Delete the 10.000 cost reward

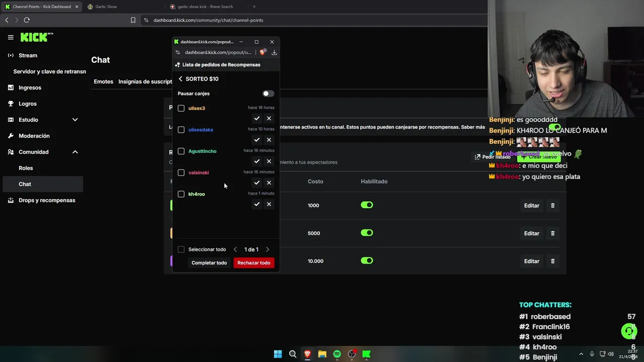[x=552, y=261]
